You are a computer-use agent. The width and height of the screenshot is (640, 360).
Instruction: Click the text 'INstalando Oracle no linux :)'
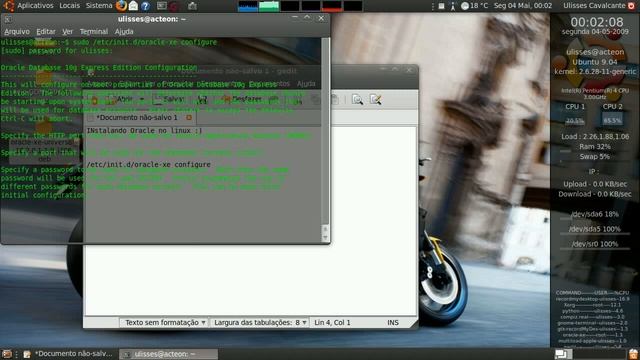(144, 131)
